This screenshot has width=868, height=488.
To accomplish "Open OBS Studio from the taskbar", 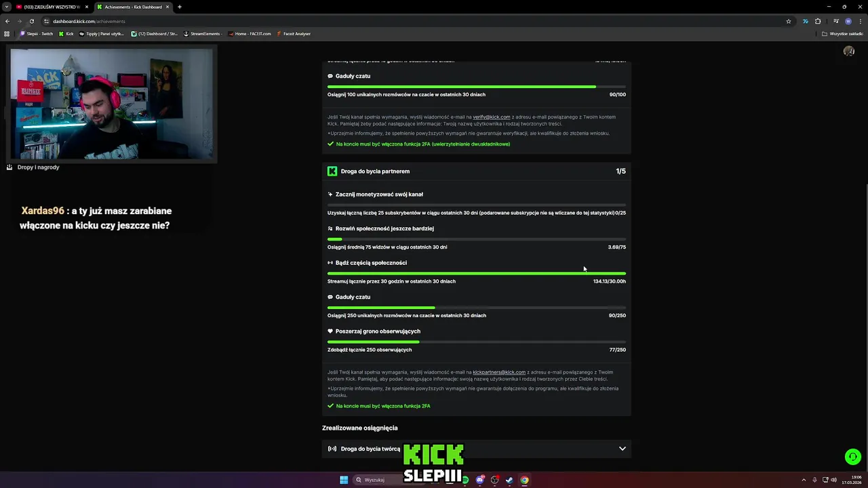I will pos(494,480).
